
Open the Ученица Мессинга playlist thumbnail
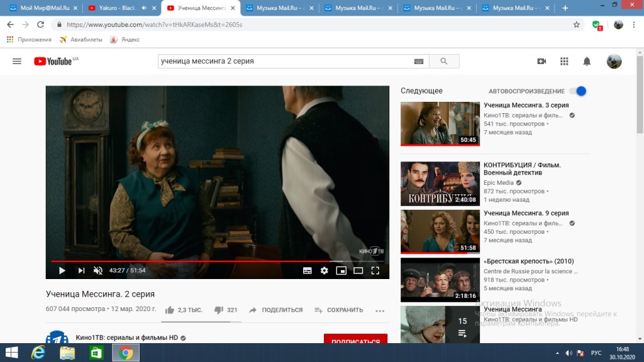[x=440, y=324]
